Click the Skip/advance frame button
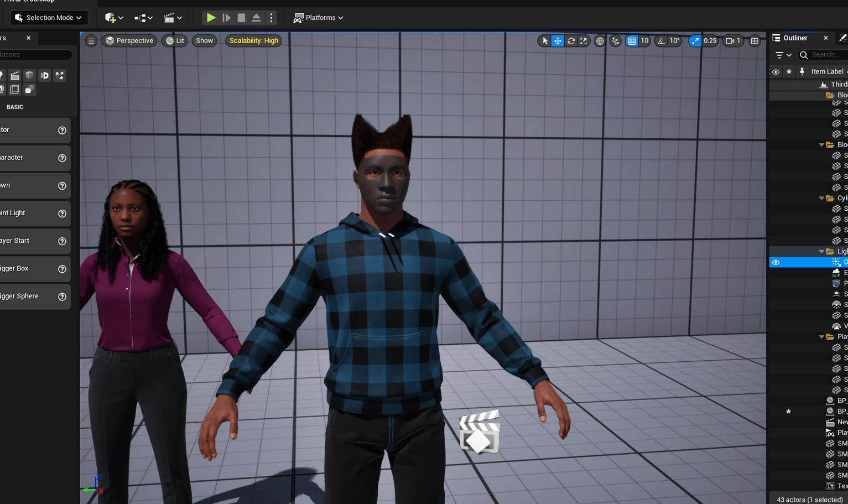This screenshot has height=504, width=848. pos(226,18)
